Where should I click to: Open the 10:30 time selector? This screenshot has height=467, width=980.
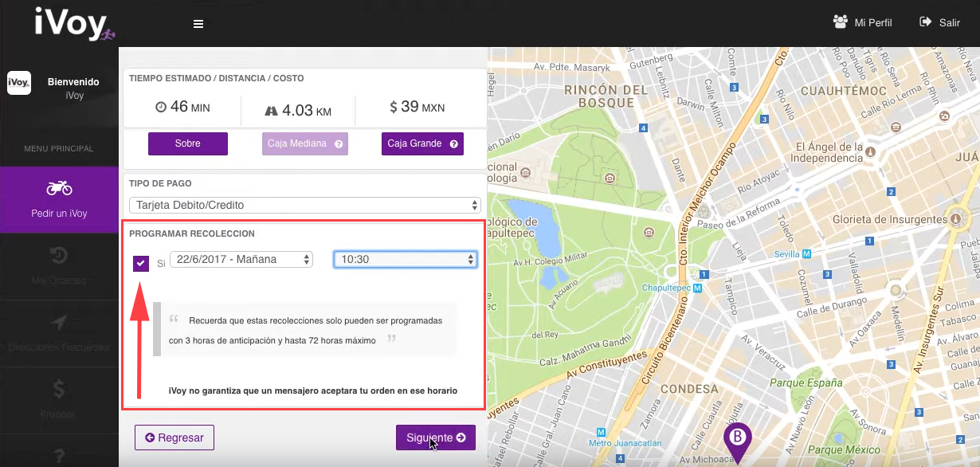point(405,258)
